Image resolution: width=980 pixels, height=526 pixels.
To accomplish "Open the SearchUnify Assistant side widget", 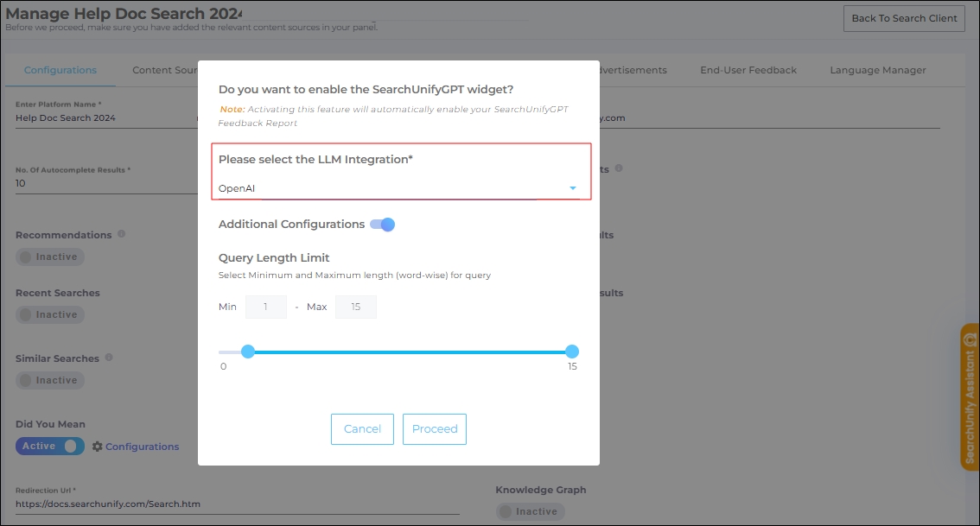I will click(970, 397).
